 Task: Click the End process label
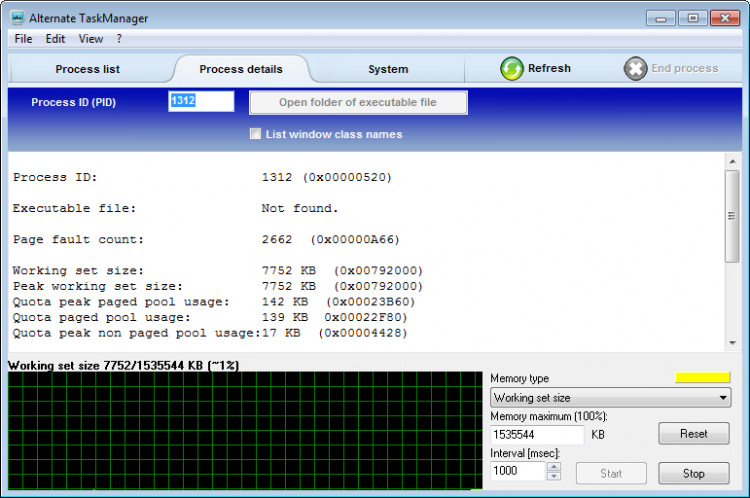pos(684,68)
